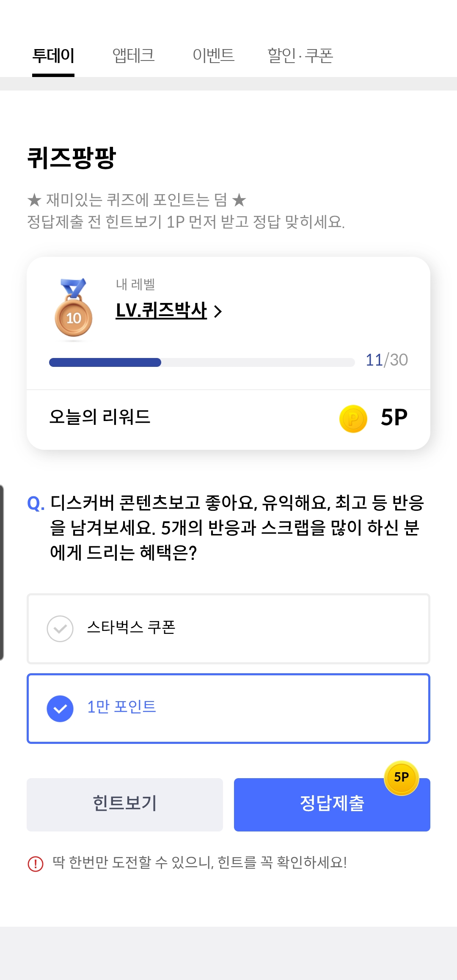Select the 투데이 tab

coord(53,55)
